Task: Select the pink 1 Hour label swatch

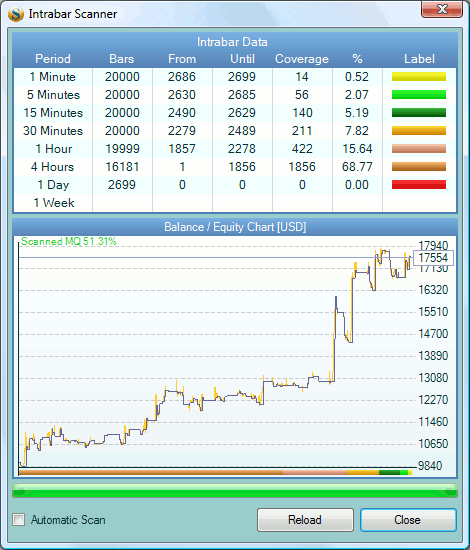Action: coord(419,149)
